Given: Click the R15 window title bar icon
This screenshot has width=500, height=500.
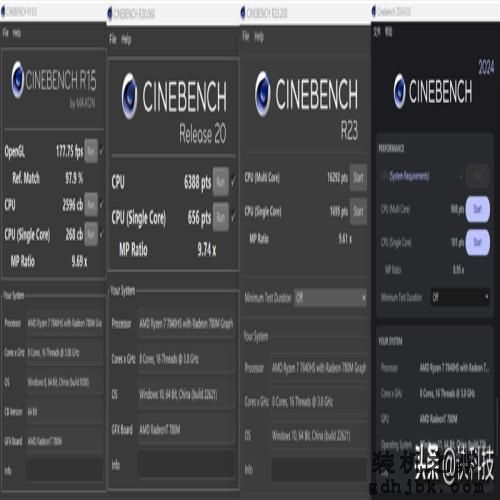Looking at the screenshot, I should [x=3, y=12].
